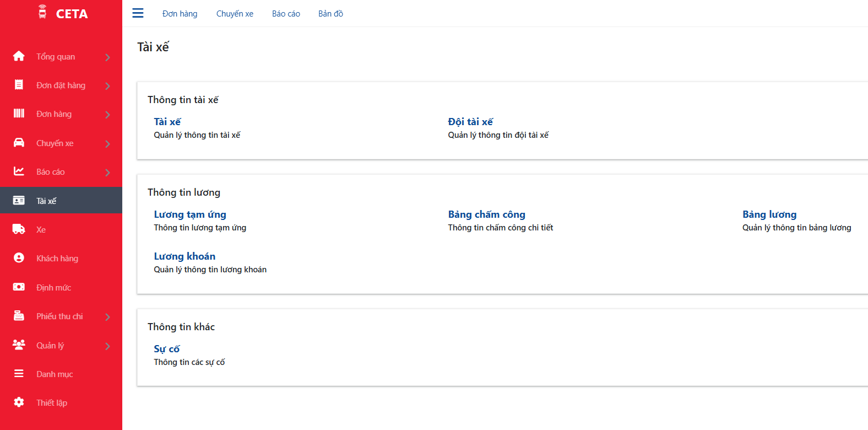Click the CETA logo icon

coord(42,12)
